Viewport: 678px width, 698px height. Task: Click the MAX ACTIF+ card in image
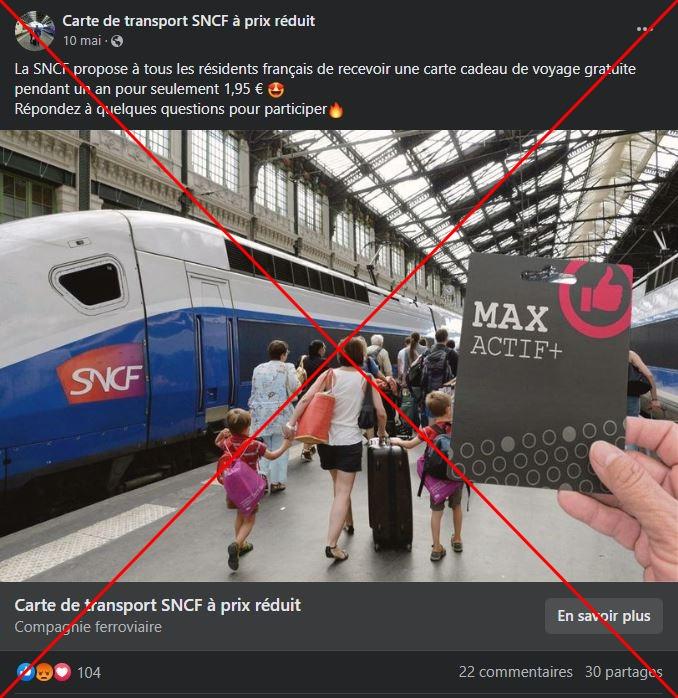[542, 374]
